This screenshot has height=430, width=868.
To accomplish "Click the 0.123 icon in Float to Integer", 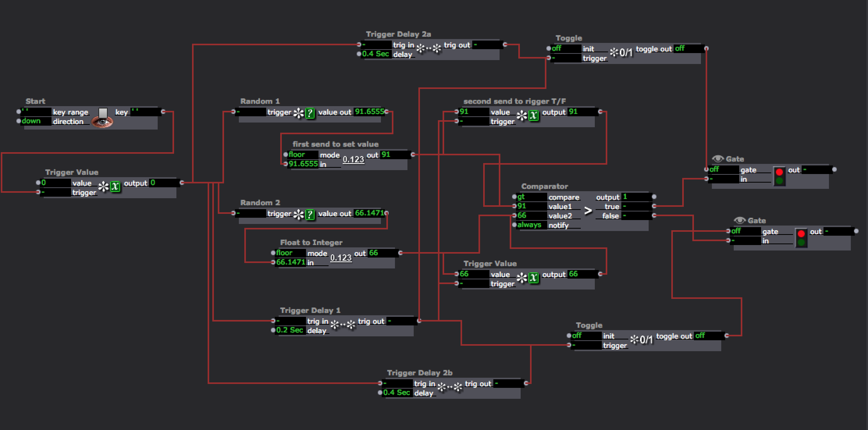I will (341, 258).
